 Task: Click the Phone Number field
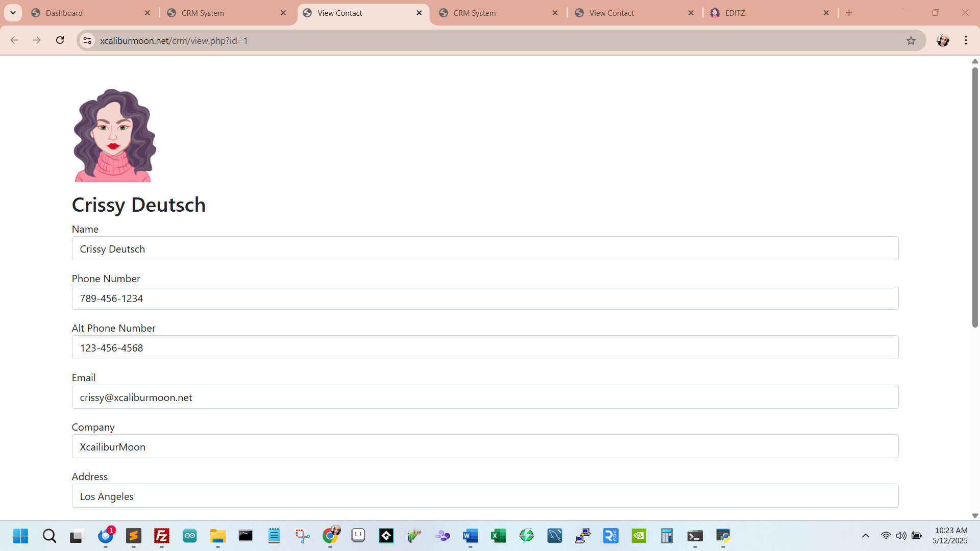(485, 298)
